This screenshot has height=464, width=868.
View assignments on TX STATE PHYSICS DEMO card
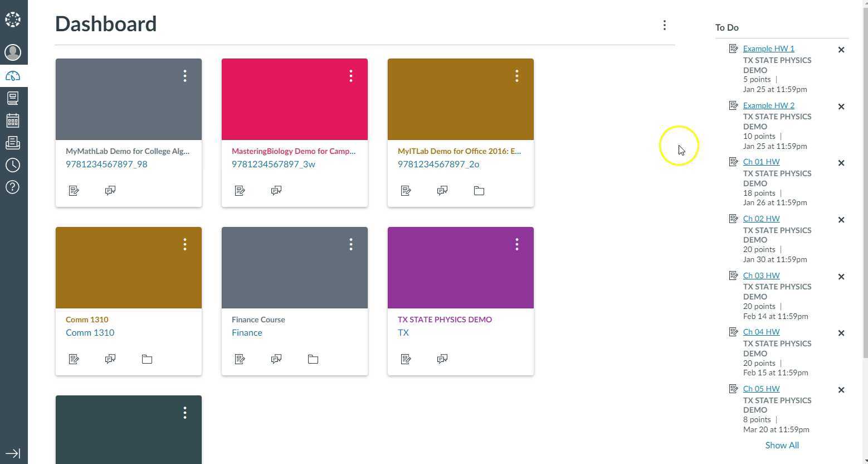[x=406, y=359]
